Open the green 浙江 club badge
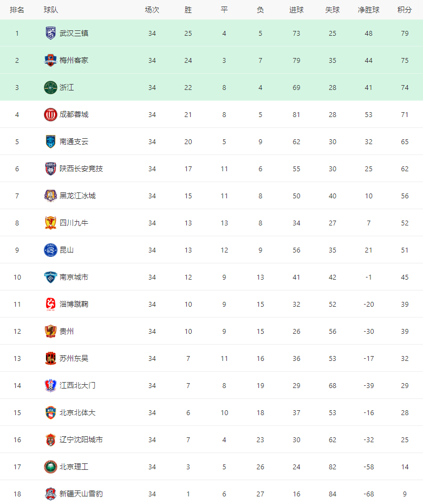The height and width of the screenshot is (504, 423). click(50, 87)
